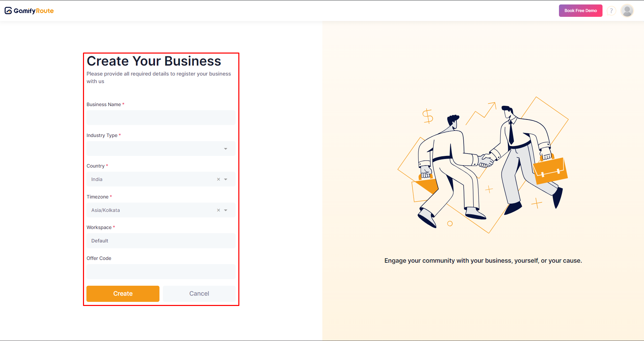Image resolution: width=644 pixels, height=341 pixels.
Task: Click the Cancel button
Action: pyautogui.click(x=199, y=294)
